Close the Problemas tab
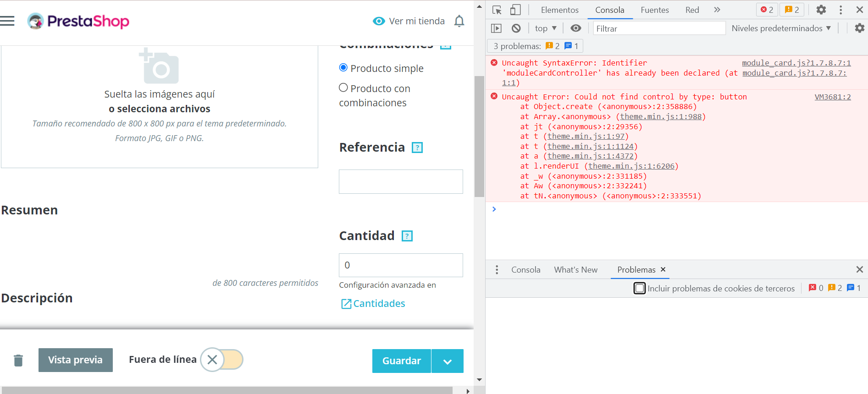868x394 pixels. pos(663,269)
